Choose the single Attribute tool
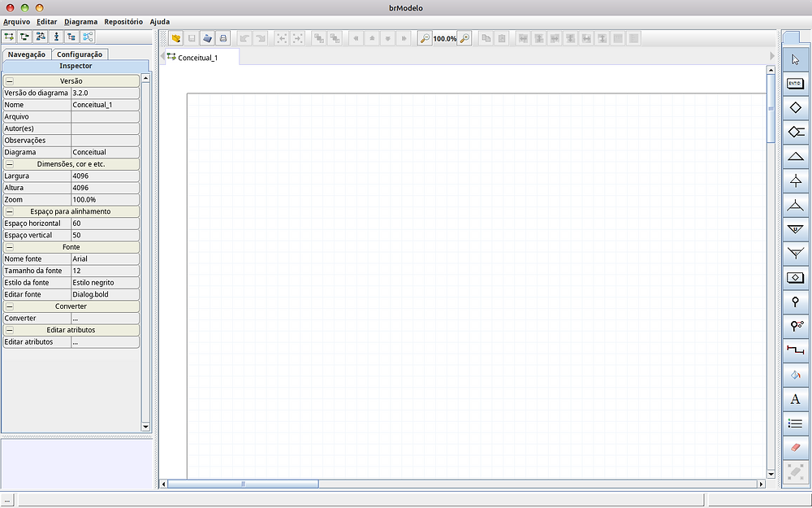 tap(795, 302)
